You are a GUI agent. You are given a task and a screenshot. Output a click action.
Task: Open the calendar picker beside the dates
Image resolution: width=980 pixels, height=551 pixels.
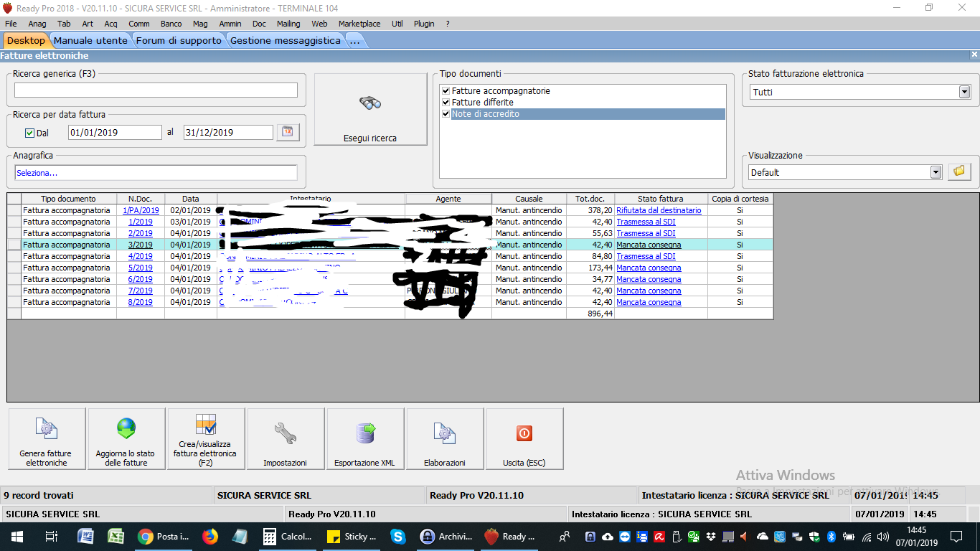[288, 132]
